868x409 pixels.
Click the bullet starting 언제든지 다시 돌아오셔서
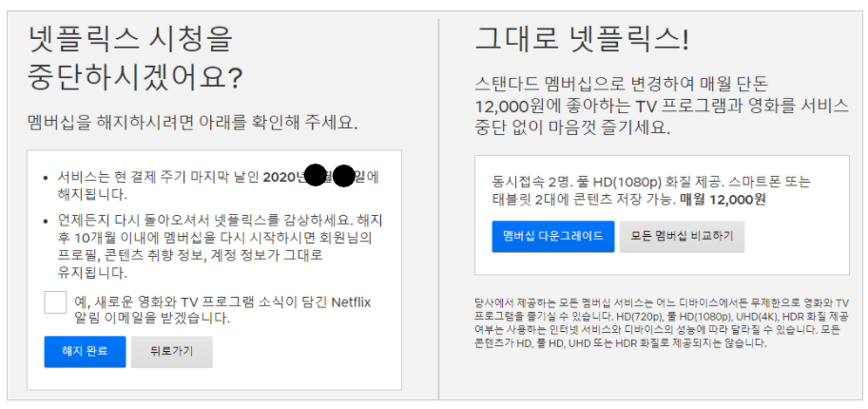[220, 246]
